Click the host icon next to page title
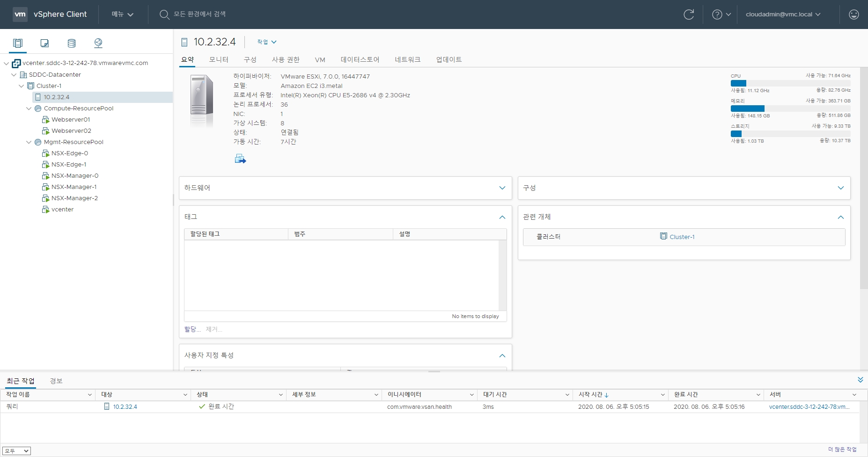 click(184, 42)
